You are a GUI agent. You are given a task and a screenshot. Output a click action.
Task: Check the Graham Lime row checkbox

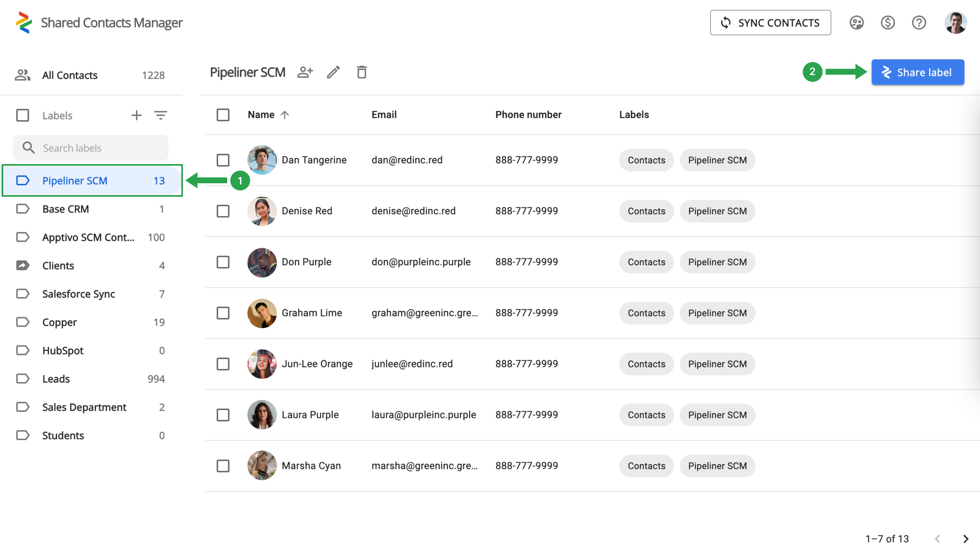coord(223,313)
